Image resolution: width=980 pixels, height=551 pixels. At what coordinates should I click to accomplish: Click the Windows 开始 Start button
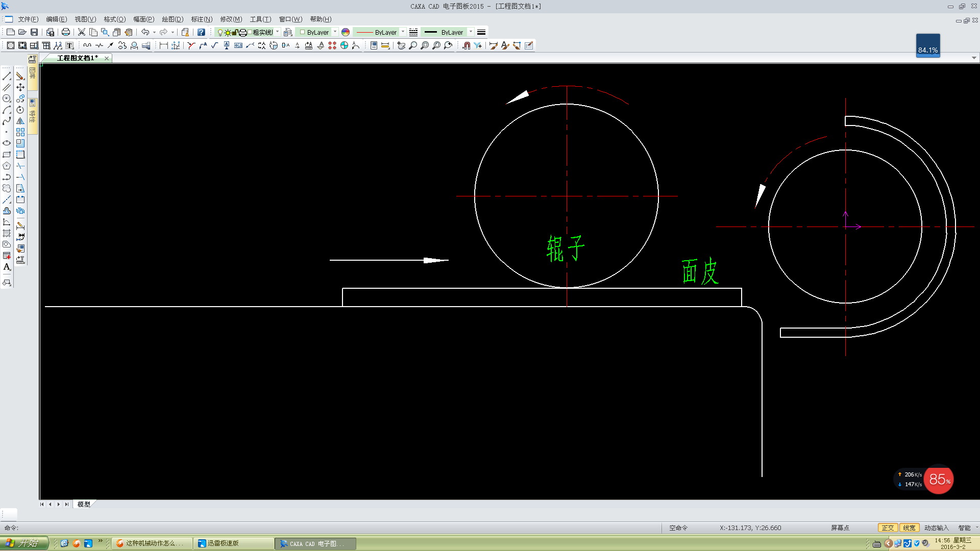[x=24, y=543]
